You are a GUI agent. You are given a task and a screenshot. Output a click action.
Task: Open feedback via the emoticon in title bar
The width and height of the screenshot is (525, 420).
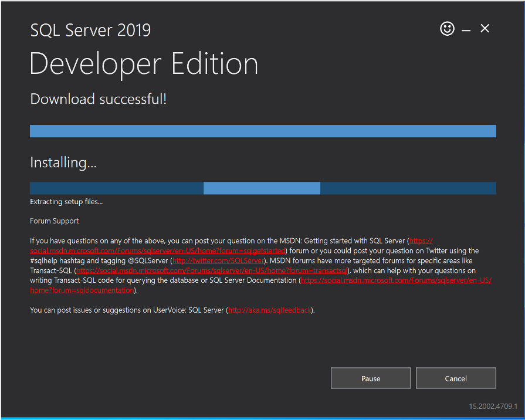click(447, 28)
